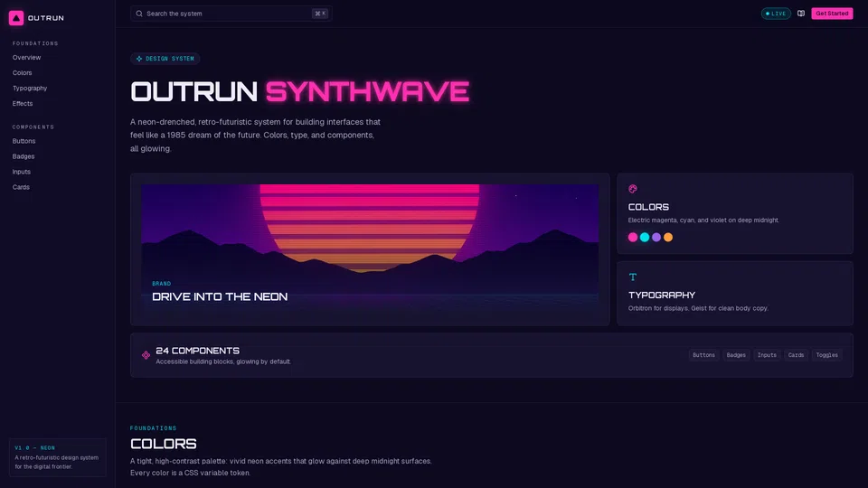The image size is (868, 488).
Task: Click the COLORS card title
Action: [648, 207]
